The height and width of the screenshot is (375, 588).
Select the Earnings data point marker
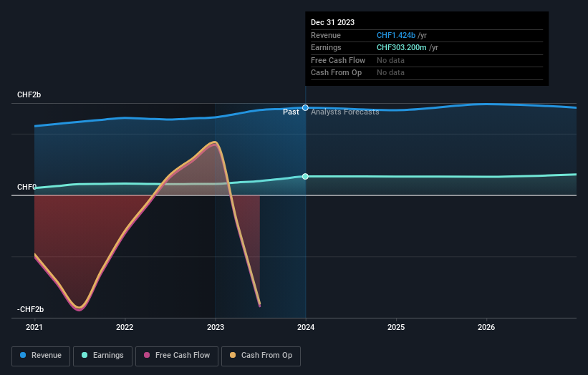tap(305, 177)
